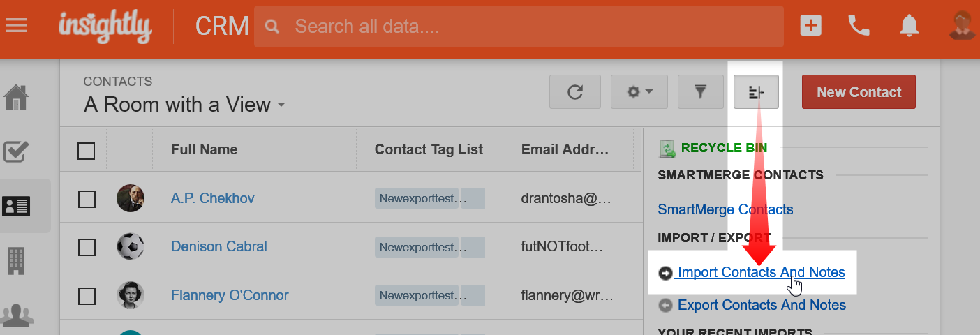Open the phone dialer icon
Viewport: 980px width, 335px height.
(x=859, y=26)
